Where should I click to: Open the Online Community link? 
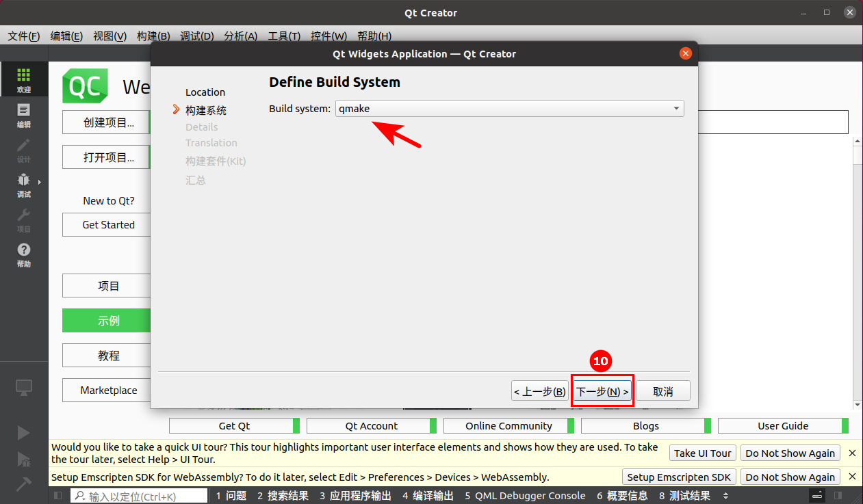coord(508,425)
